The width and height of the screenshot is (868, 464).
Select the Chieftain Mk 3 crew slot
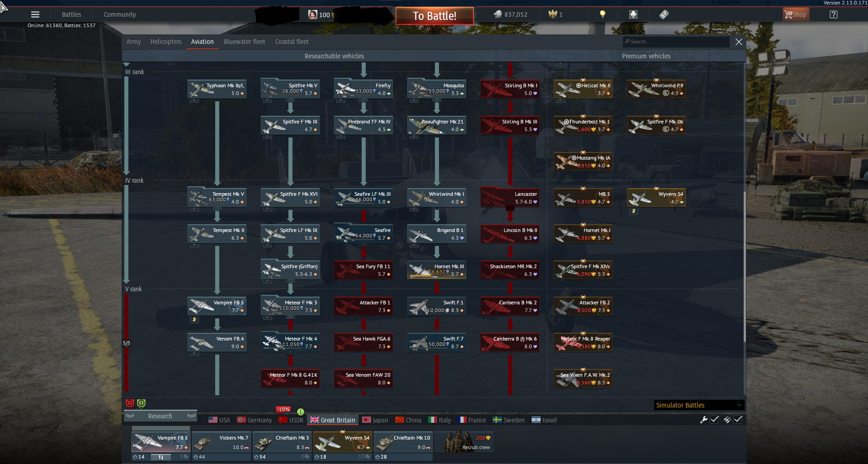click(282, 442)
